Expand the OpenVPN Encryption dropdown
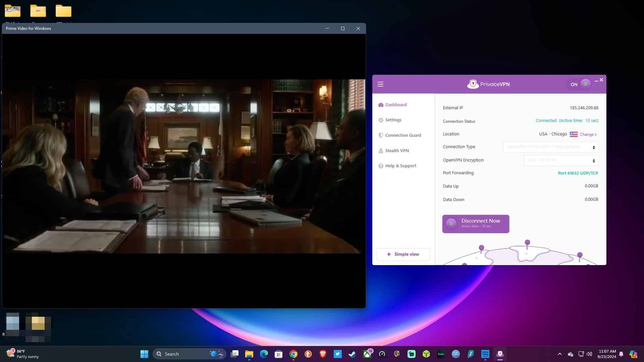This screenshot has height=362, width=644. (561, 161)
